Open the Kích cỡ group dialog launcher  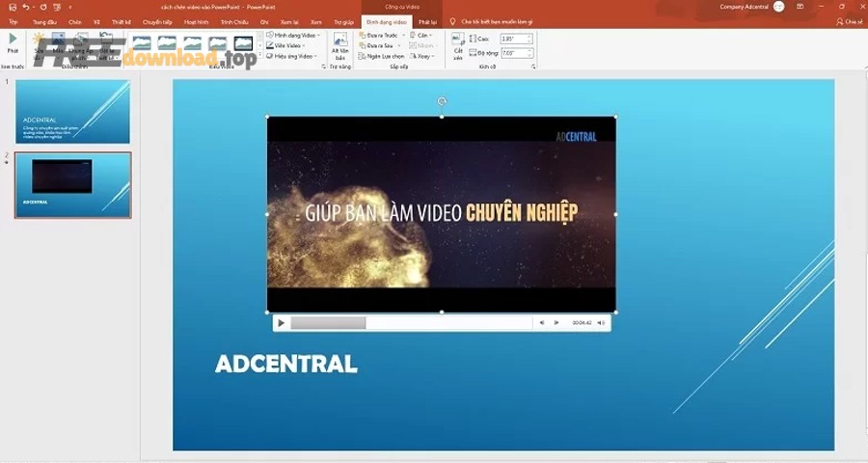(533, 67)
